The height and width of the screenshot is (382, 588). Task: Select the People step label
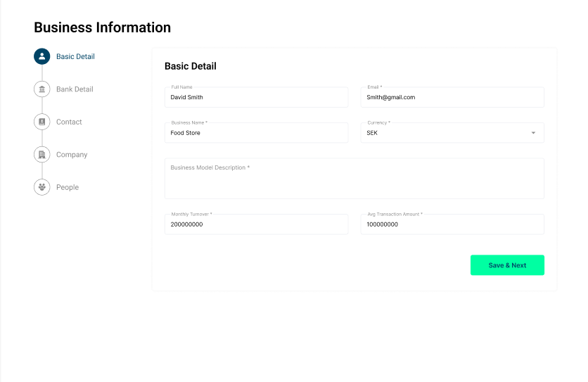68,187
